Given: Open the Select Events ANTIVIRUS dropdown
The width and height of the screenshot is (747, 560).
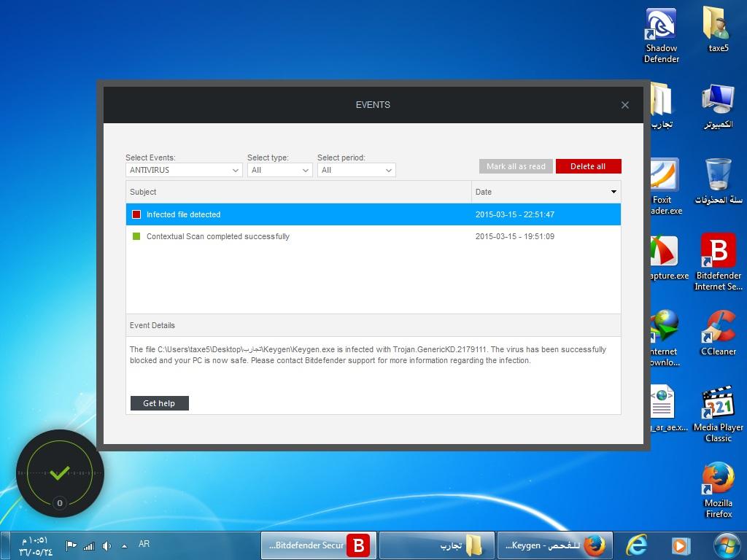Looking at the screenshot, I should point(184,170).
